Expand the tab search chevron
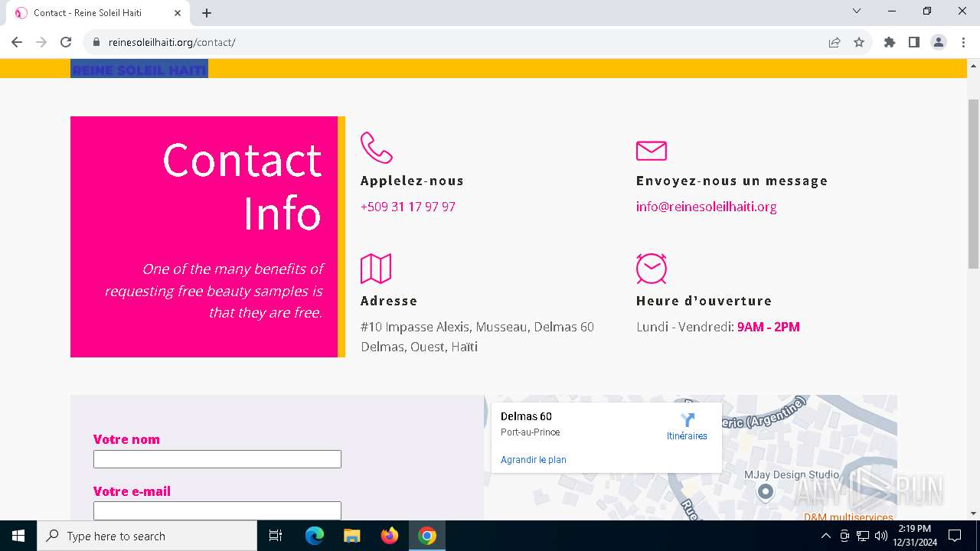980x551 pixels. 857,11
